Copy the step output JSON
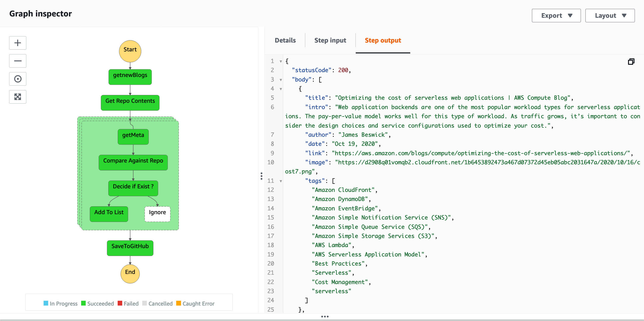The width and height of the screenshot is (644, 321). [631, 62]
